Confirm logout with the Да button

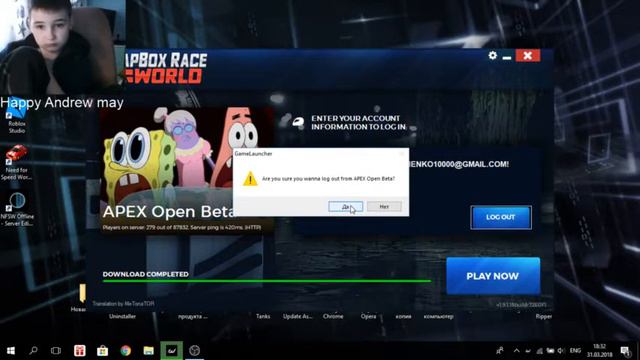(x=345, y=207)
